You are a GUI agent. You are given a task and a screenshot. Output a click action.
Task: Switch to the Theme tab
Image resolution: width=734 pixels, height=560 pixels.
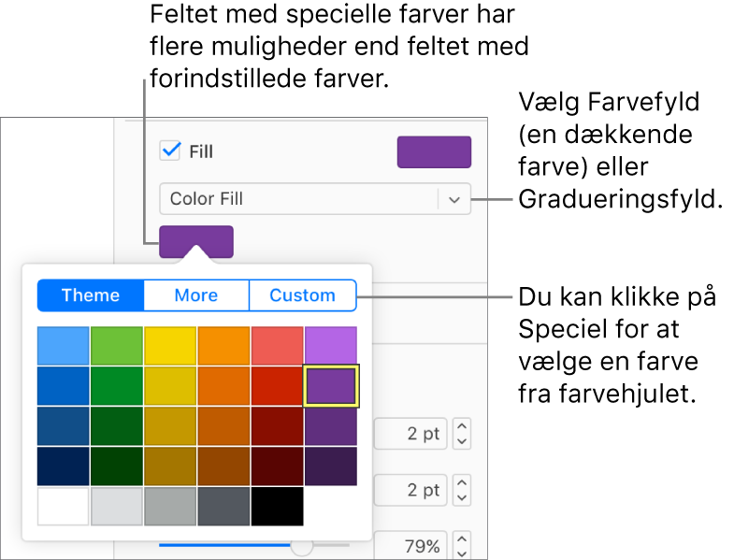coord(91,295)
